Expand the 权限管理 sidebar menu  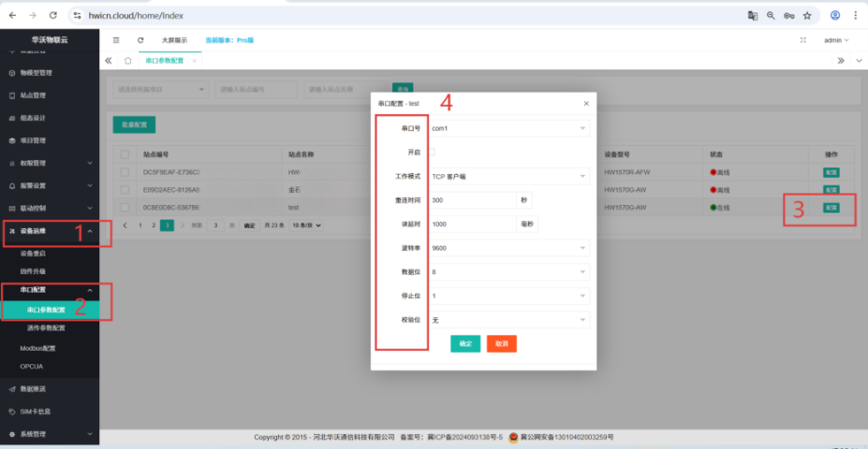click(50, 163)
